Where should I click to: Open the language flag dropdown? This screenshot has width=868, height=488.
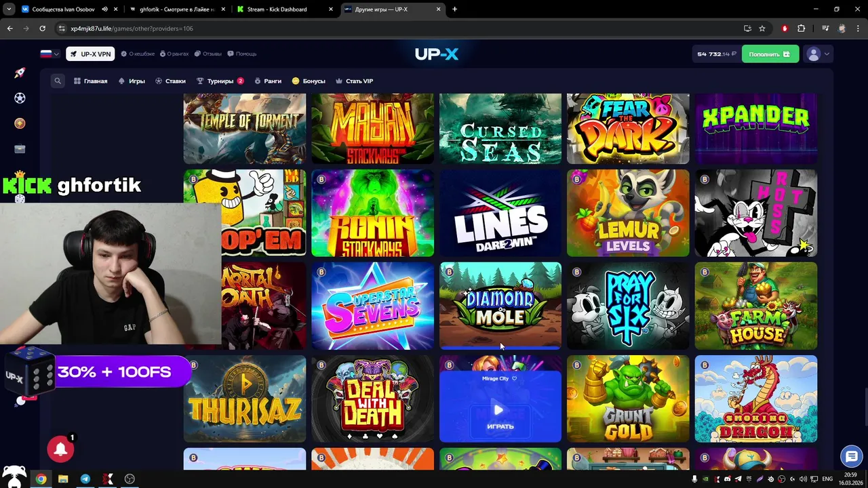click(x=50, y=54)
